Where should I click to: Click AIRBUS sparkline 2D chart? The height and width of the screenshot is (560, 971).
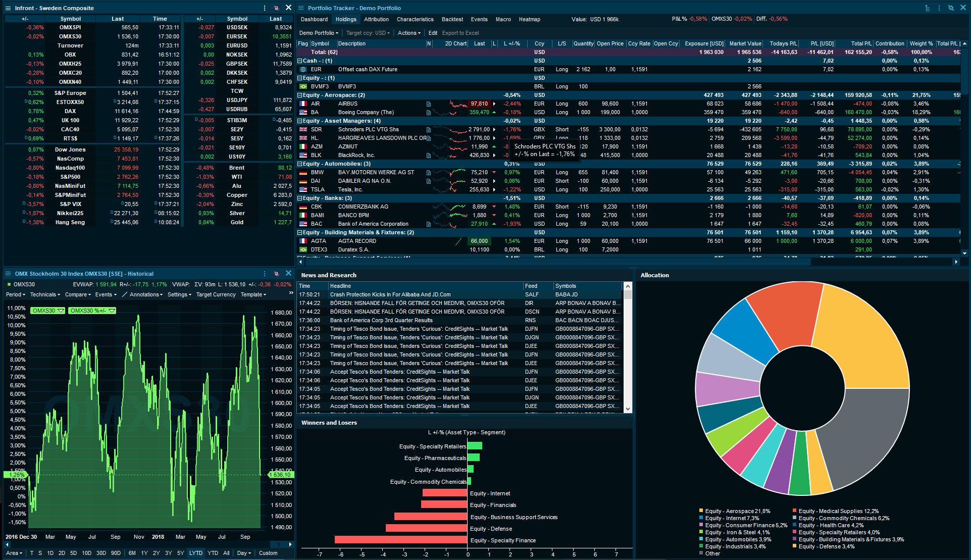458,104
